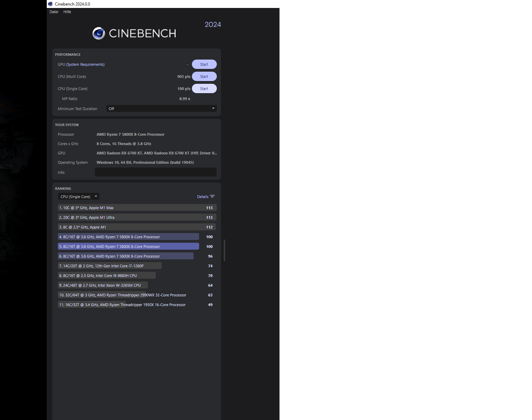Click the Details filter lines icon
The height and width of the screenshot is (420, 532).
(x=212, y=196)
